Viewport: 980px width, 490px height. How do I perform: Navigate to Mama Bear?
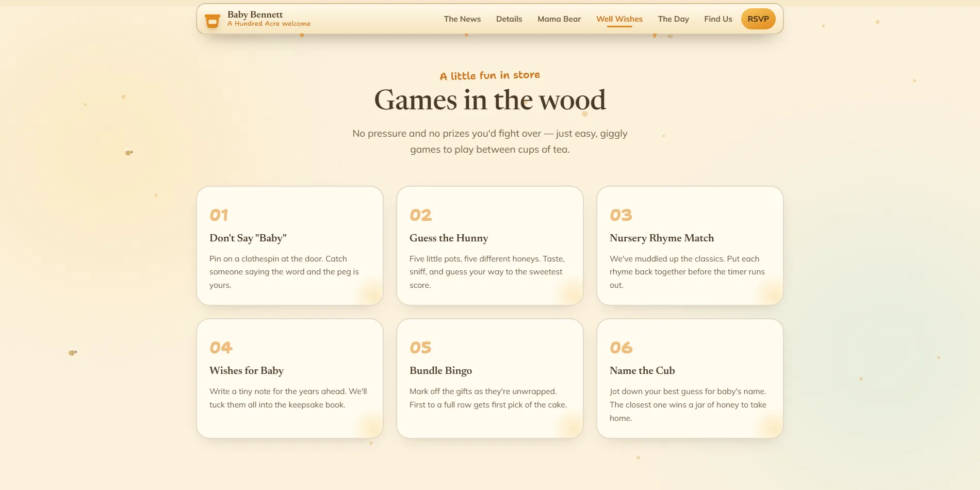point(559,19)
